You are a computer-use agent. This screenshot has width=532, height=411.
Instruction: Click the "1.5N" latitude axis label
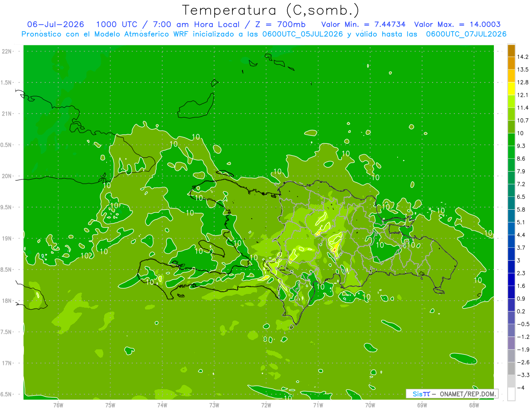[x=6, y=82]
